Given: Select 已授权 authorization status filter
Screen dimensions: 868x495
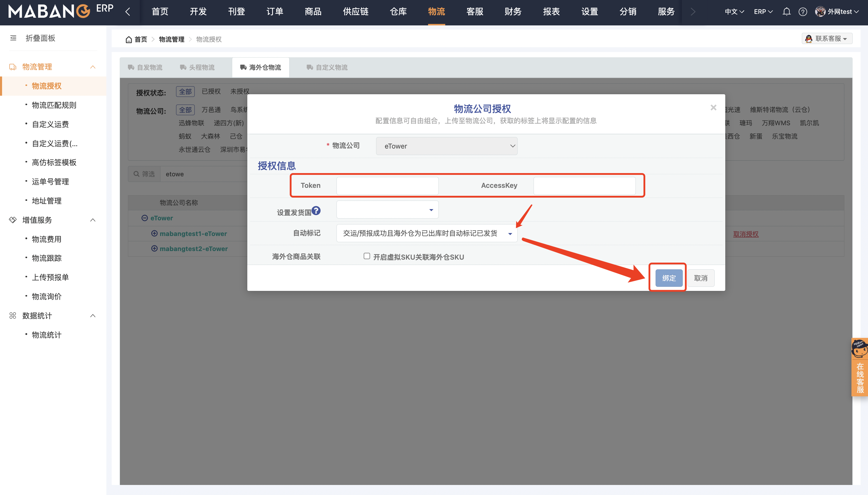Looking at the screenshot, I should tap(211, 92).
